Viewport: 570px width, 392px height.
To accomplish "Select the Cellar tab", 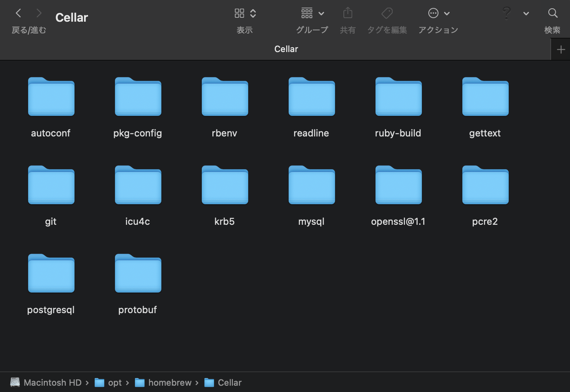I will (275, 49).
